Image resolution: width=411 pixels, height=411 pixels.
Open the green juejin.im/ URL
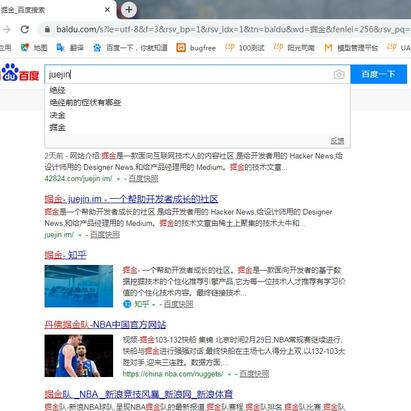coord(59,235)
